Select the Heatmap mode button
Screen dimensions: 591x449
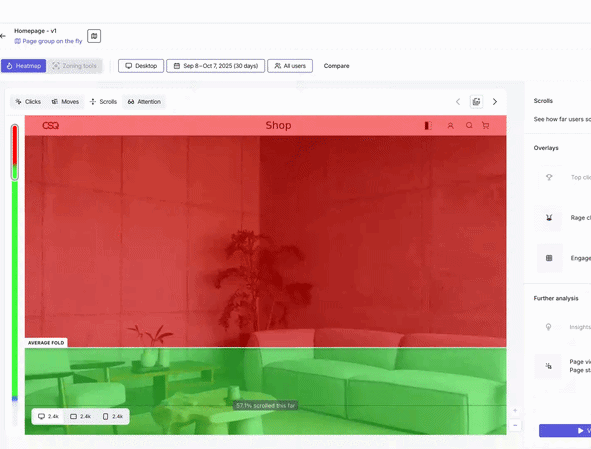23,66
